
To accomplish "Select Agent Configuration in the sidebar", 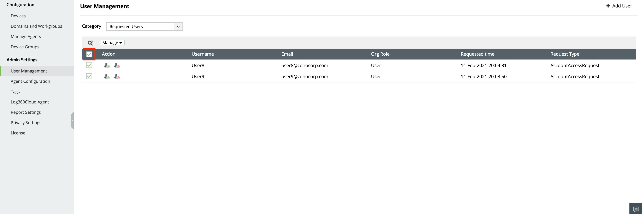I will click(30, 81).
